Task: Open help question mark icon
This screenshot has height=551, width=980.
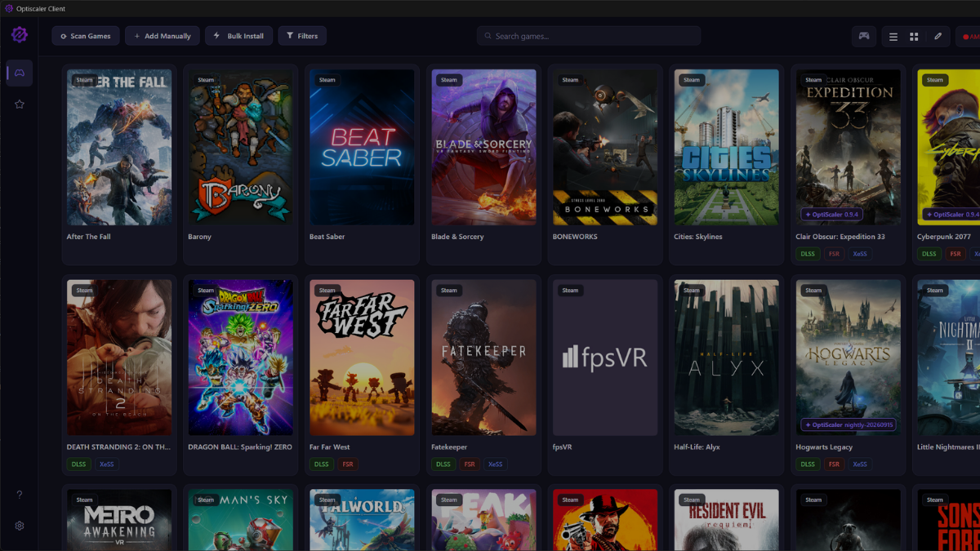Action: tap(20, 495)
